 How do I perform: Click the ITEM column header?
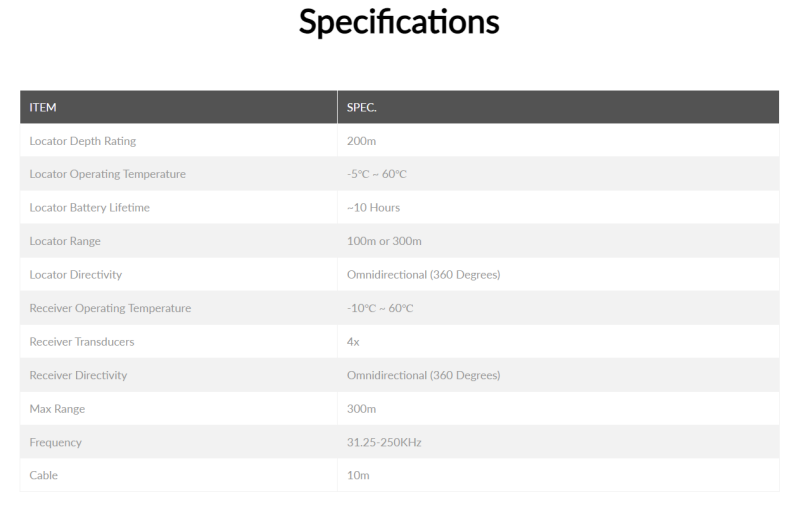point(42,107)
